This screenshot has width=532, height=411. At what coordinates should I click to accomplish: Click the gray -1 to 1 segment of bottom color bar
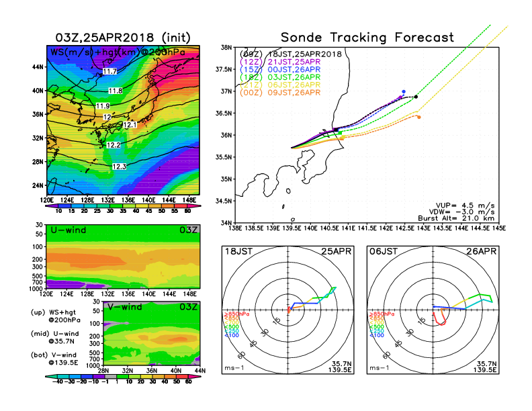(111, 377)
